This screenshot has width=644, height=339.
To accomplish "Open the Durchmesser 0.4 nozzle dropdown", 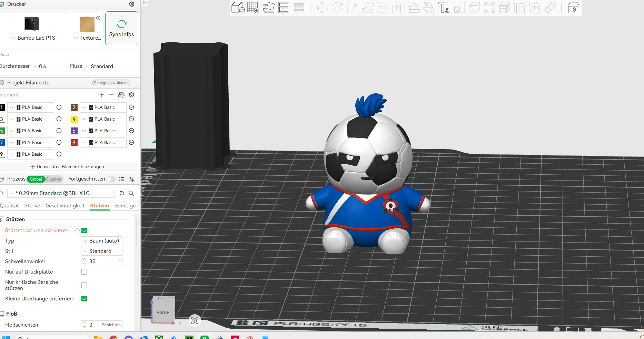I will tap(49, 66).
